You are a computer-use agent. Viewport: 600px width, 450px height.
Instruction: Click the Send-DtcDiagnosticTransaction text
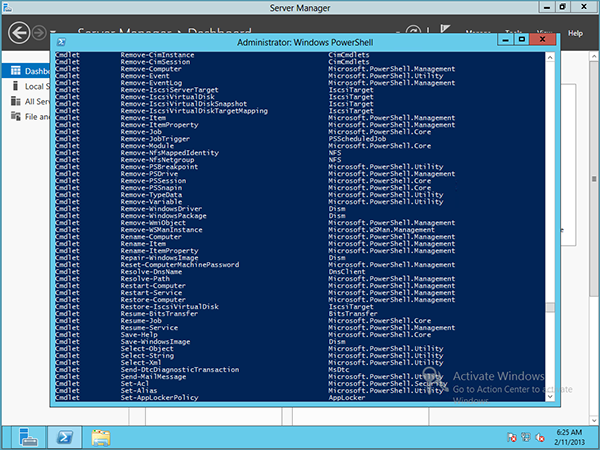180,370
